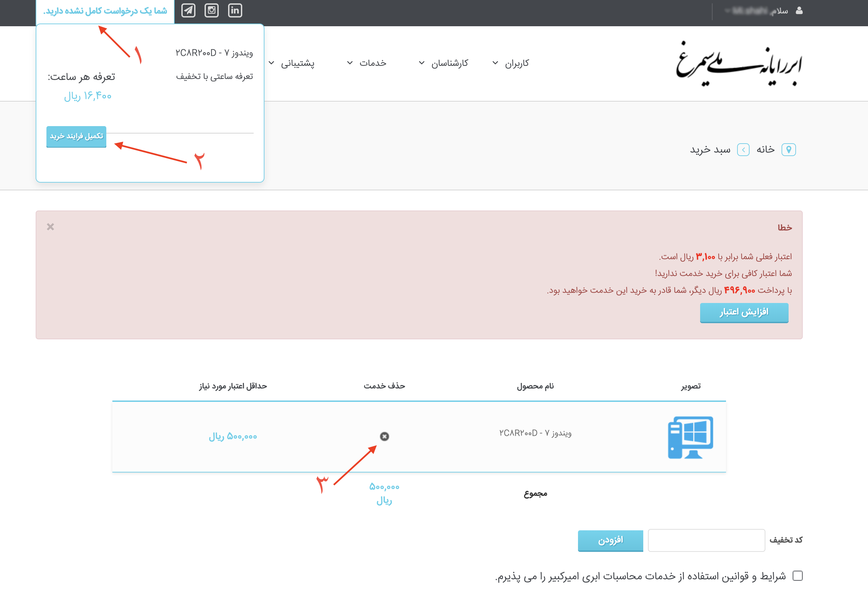Click the خطا alert title
This screenshot has width=868, height=608.
pyautogui.click(x=785, y=227)
